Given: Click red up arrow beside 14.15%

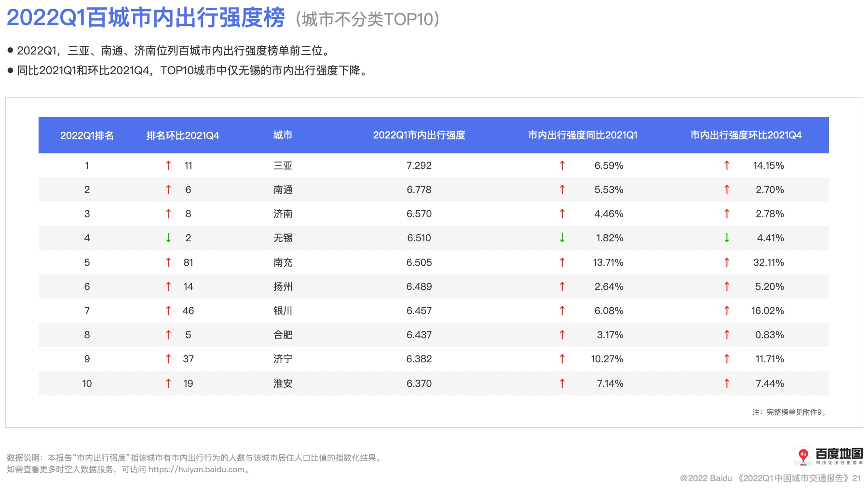Looking at the screenshot, I should pyautogui.click(x=727, y=165).
